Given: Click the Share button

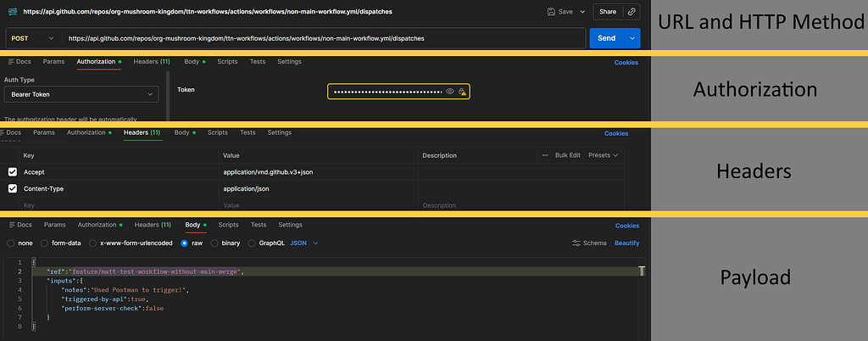Looking at the screenshot, I should click(607, 11).
